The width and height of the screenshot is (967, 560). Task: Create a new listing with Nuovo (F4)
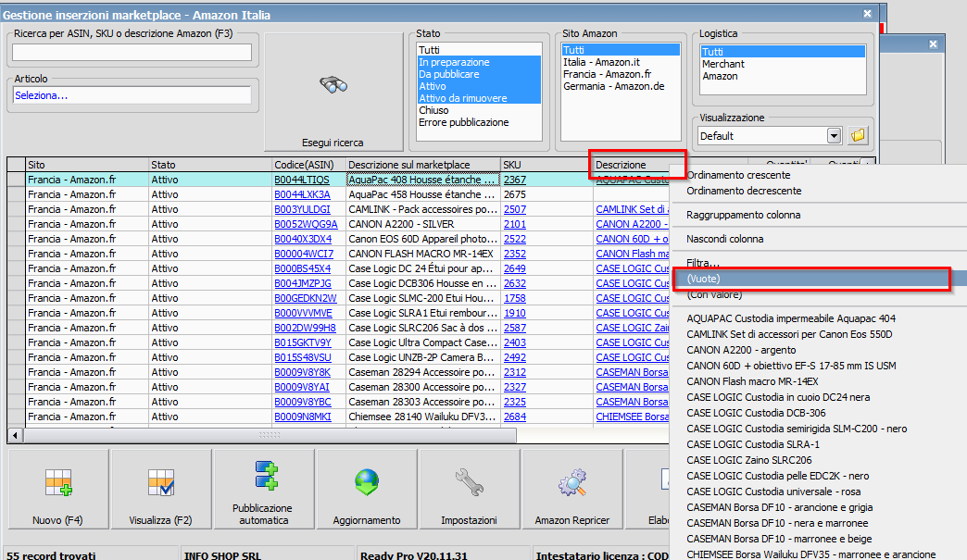click(x=58, y=489)
